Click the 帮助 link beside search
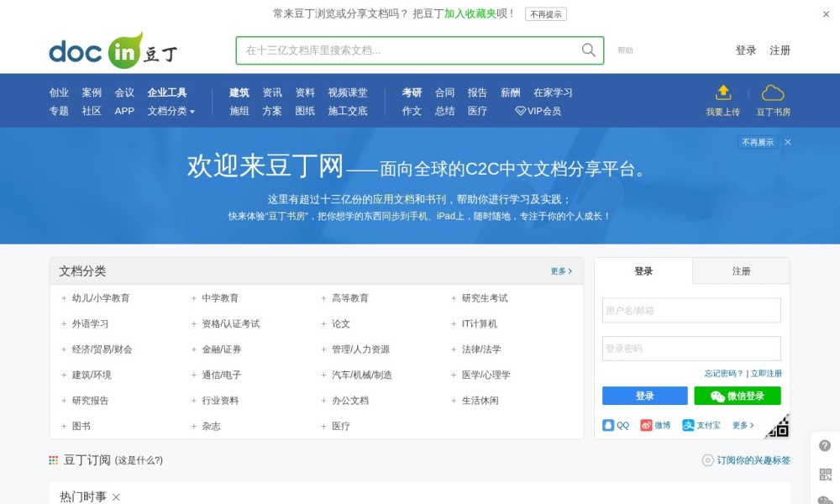 click(625, 50)
